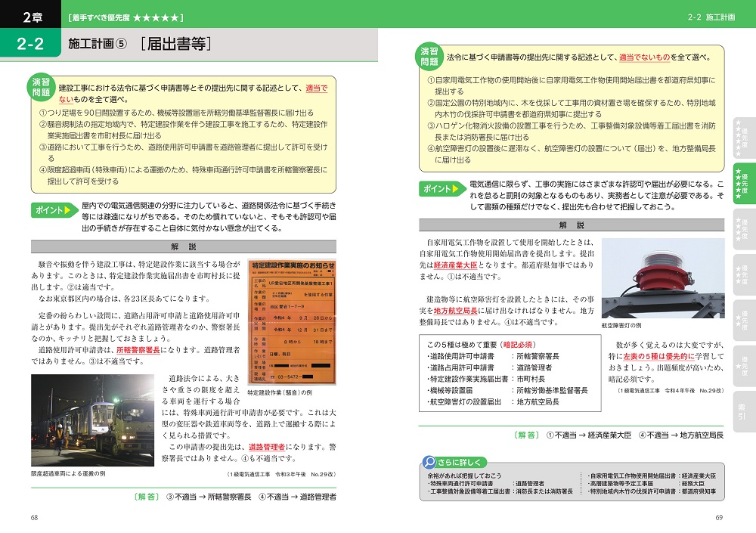The height and width of the screenshot is (533, 756).
Task: Click the 特定建設作業実施届出書 row in the box
Action: point(486,379)
